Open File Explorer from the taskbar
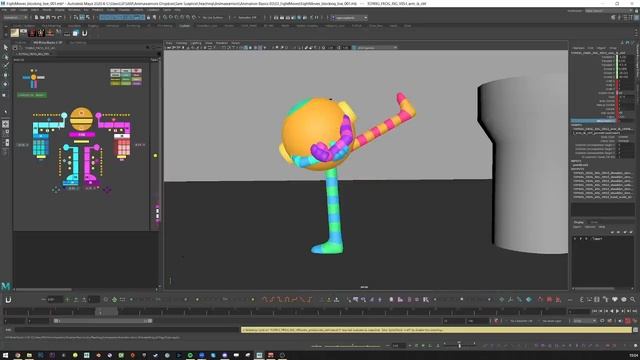Screen dimensions: 640x360 pos(29,356)
